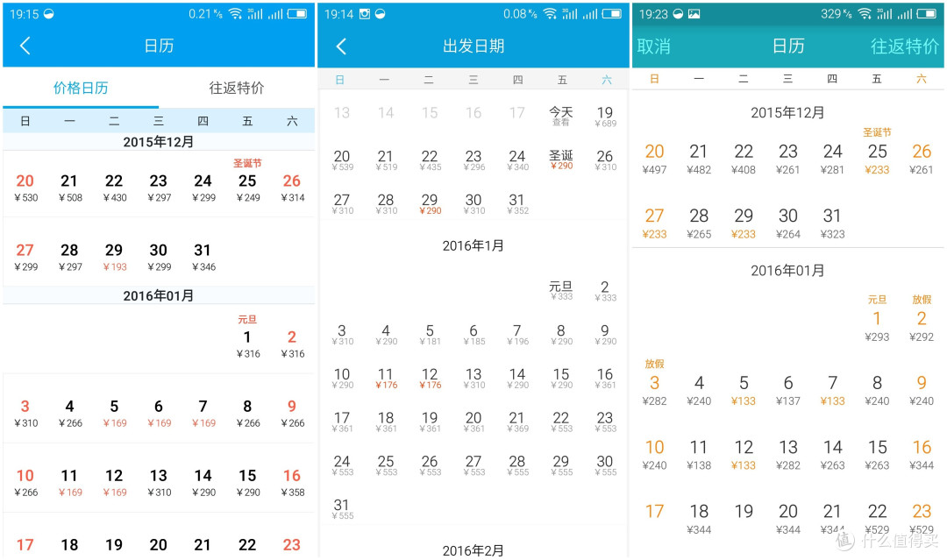
Task: Select December 29 ¥290 in middle calendar
Action: click(x=430, y=203)
